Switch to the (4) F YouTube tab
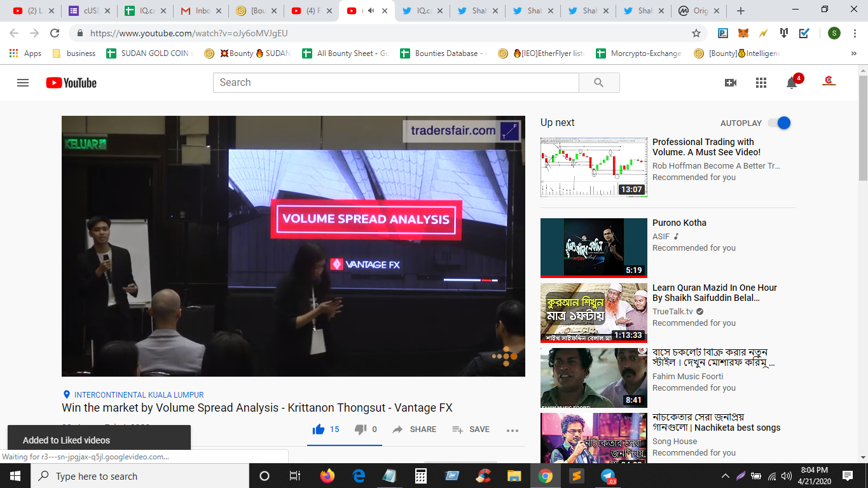 coord(312,11)
